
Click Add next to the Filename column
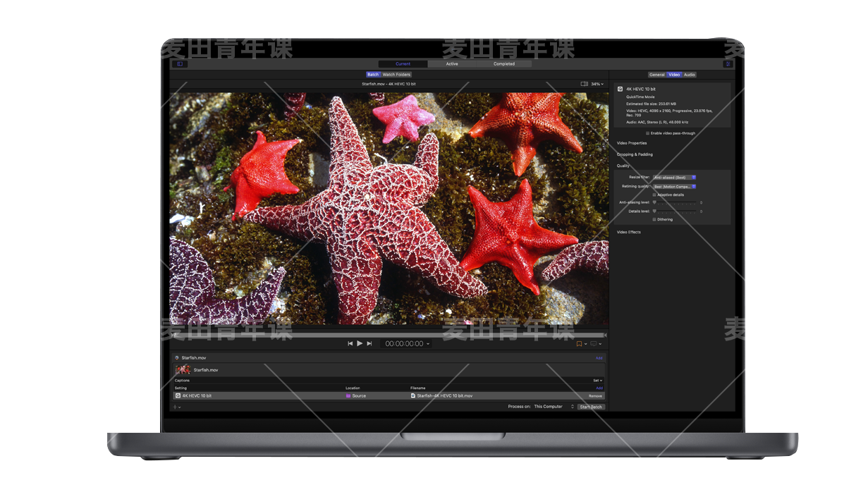[x=599, y=388]
